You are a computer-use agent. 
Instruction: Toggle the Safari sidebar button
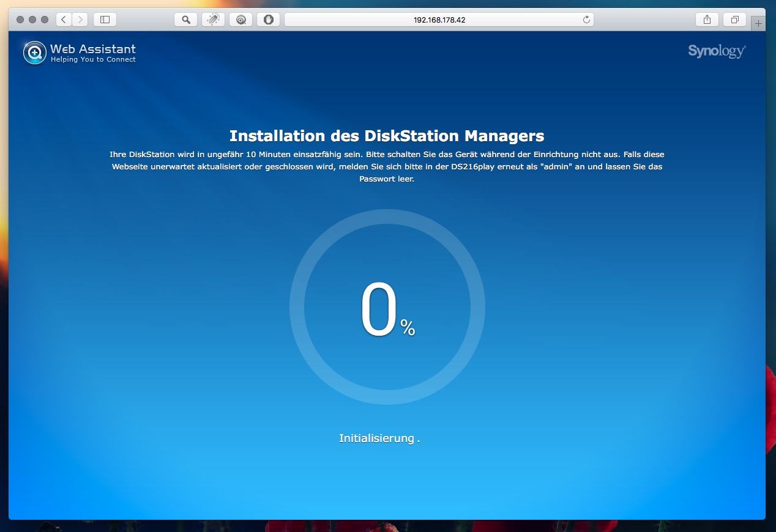[x=105, y=20]
